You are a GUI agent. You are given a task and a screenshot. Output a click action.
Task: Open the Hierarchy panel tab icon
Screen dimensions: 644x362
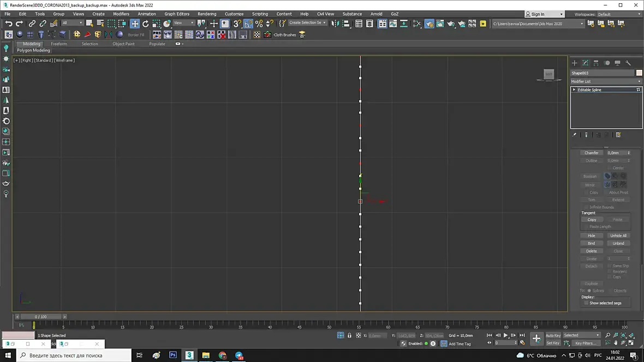(596, 63)
